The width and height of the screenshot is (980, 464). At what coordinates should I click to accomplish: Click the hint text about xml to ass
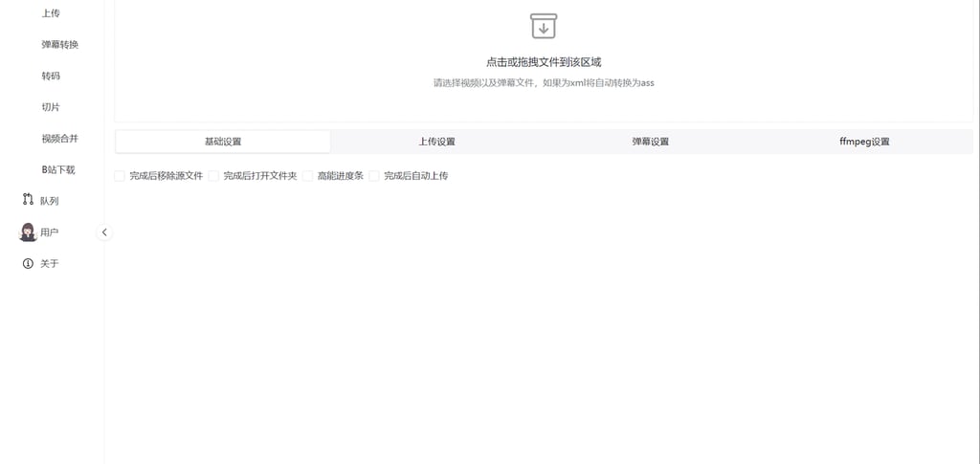click(x=544, y=82)
